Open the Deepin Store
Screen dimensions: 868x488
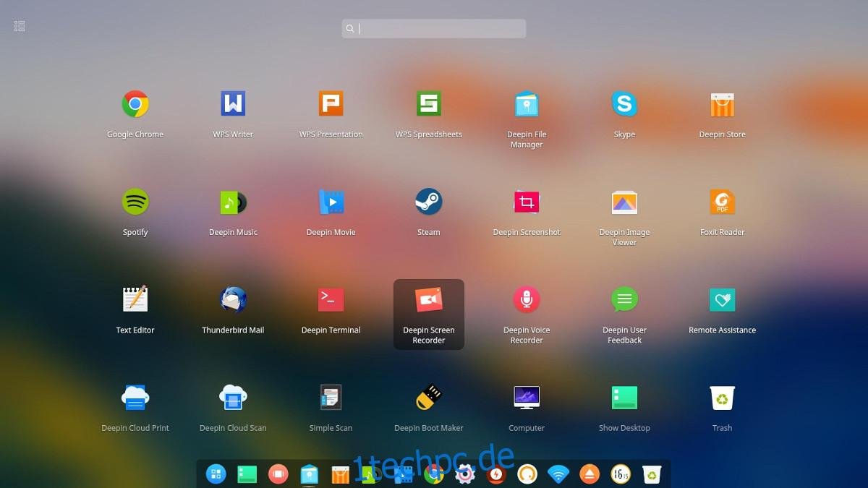point(722,103)
